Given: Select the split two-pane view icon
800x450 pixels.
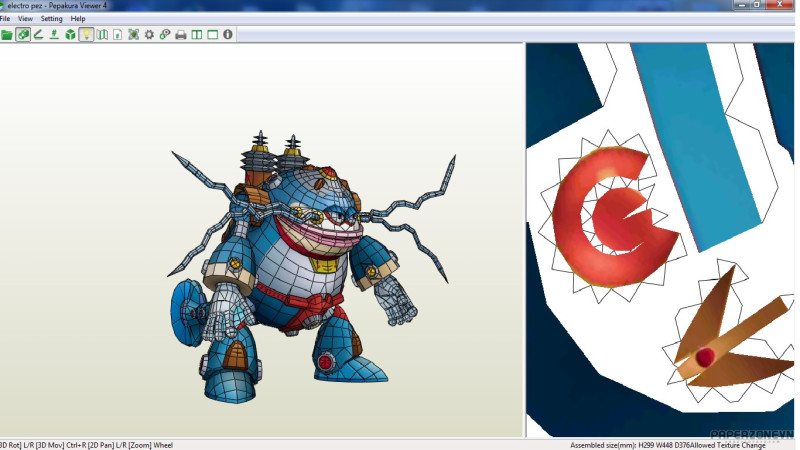Looking at the screenshot, I should point(196,35).
